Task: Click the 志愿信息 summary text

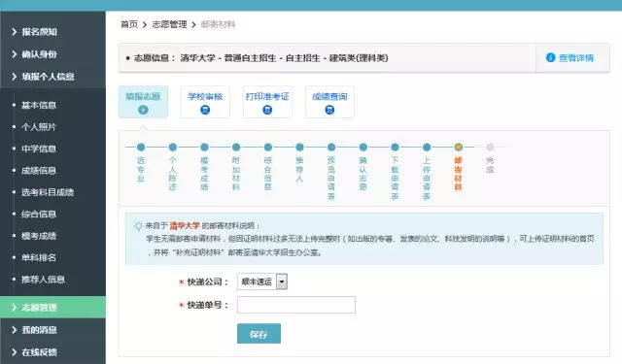Action: (260, 58)
